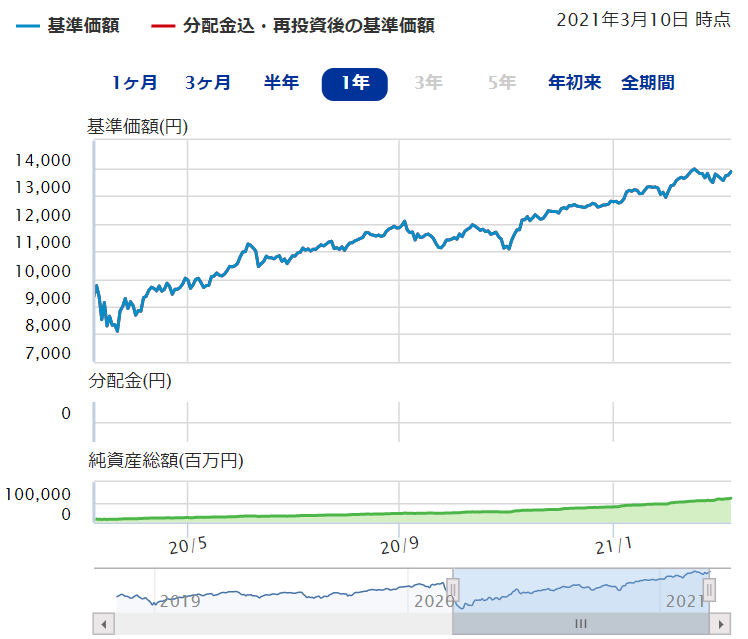
Task: Select the 1ヶ月 period tab
Action: [133, 83]
